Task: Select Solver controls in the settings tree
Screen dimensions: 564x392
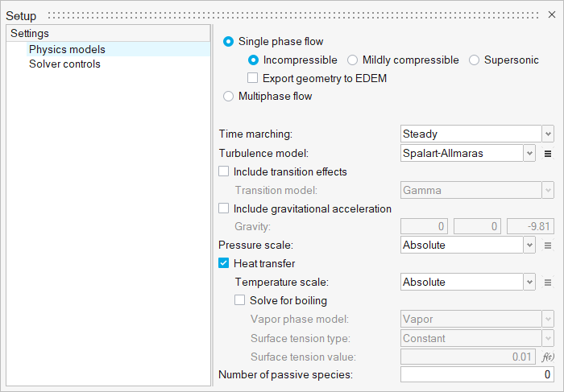Action: point(64,64)
